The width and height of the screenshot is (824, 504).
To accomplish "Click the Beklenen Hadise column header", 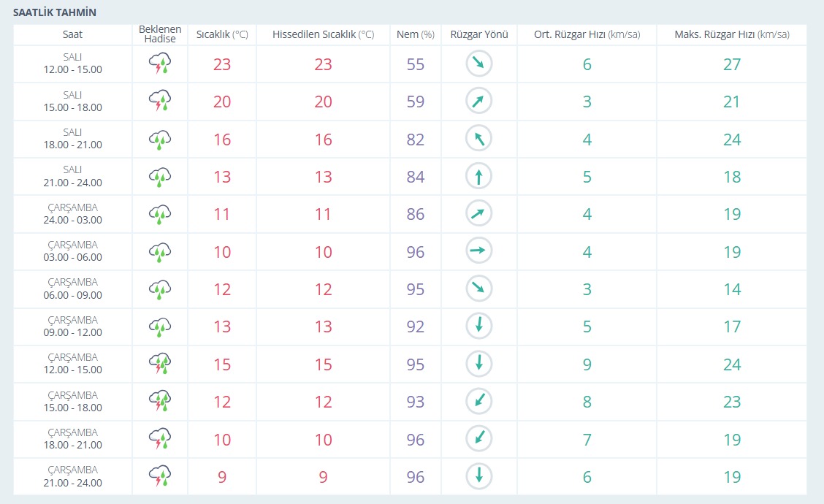I will click(159, 34).
